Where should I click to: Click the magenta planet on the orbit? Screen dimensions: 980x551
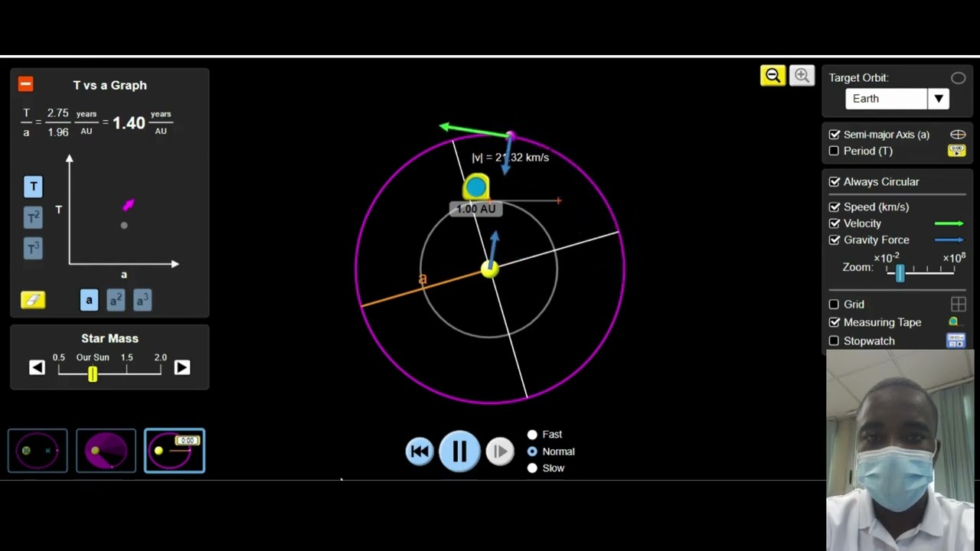pos(511,136)
